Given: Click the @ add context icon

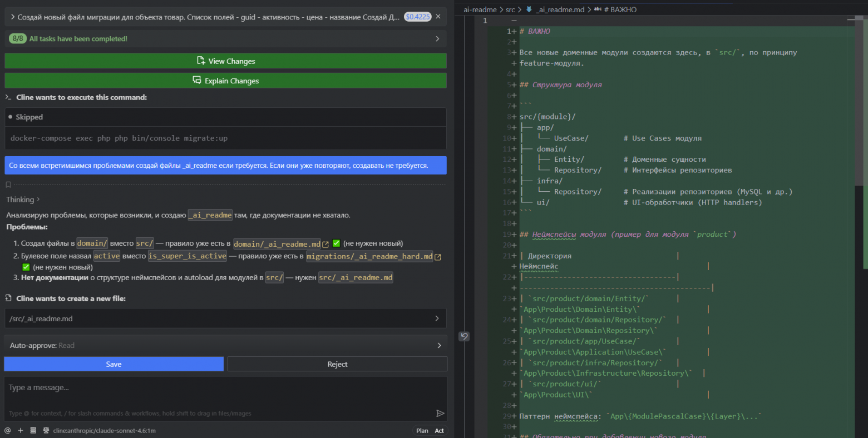Looking at the screenshot, I should tap(8, 431).
